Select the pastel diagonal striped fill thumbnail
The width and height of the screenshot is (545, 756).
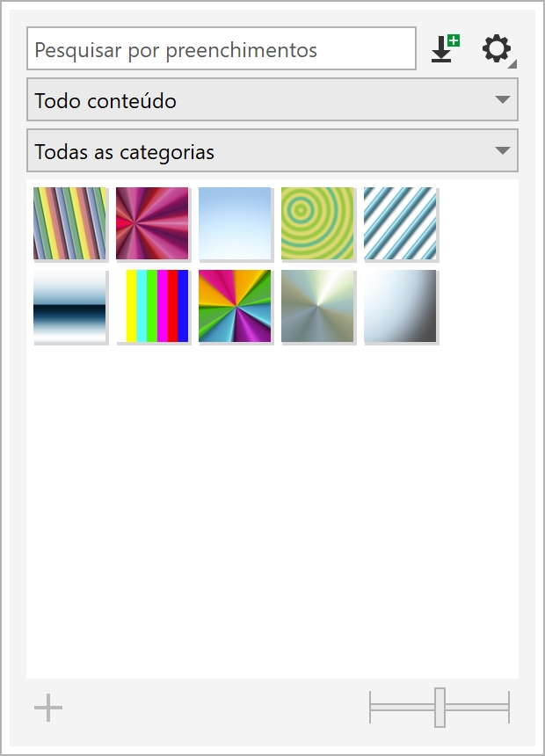(x=69, y=223)
